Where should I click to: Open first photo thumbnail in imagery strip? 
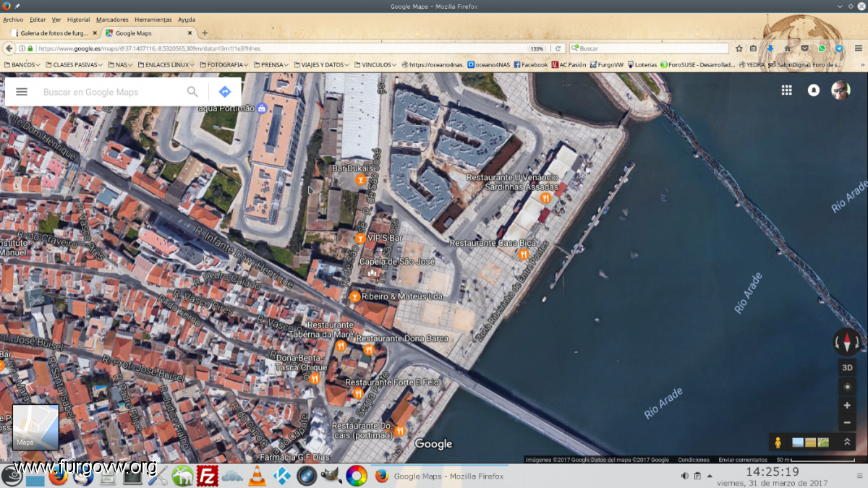798,442
